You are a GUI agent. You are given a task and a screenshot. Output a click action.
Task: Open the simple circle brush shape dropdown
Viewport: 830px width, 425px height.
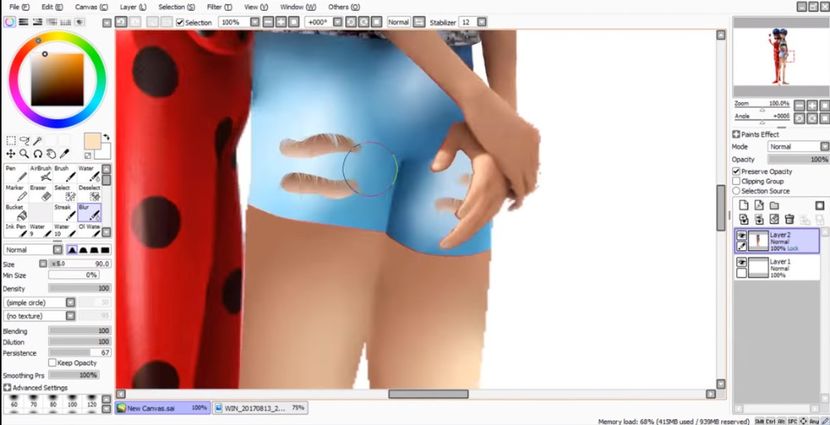coord(70,303)
